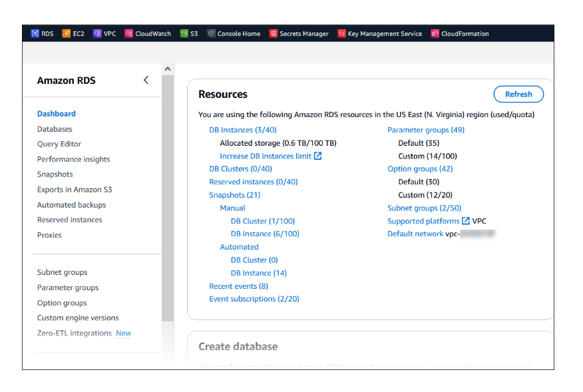
Task: Open the CloudWatch service shortcut icon
Action: [x=128, y=33]
